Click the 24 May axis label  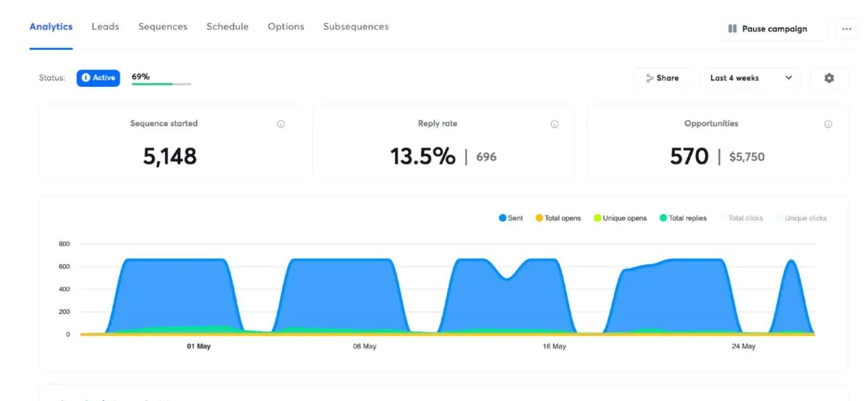[x=744, y=347]
